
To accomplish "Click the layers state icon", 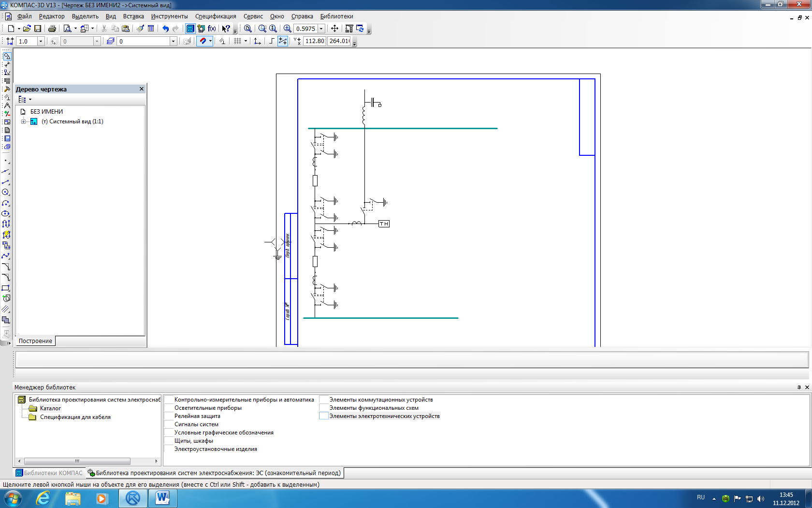I will (x=111, y=41).
